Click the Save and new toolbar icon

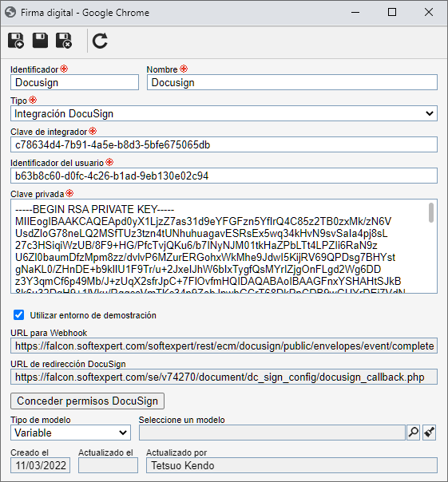[16, 41]
